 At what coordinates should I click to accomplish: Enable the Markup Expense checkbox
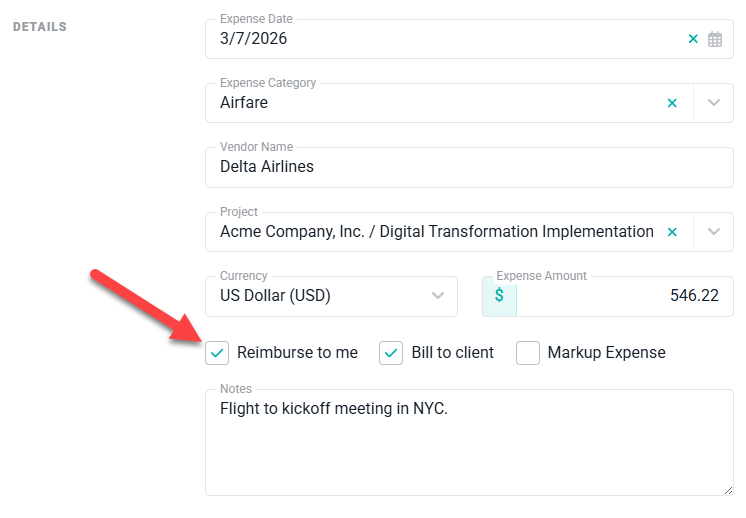528,353
